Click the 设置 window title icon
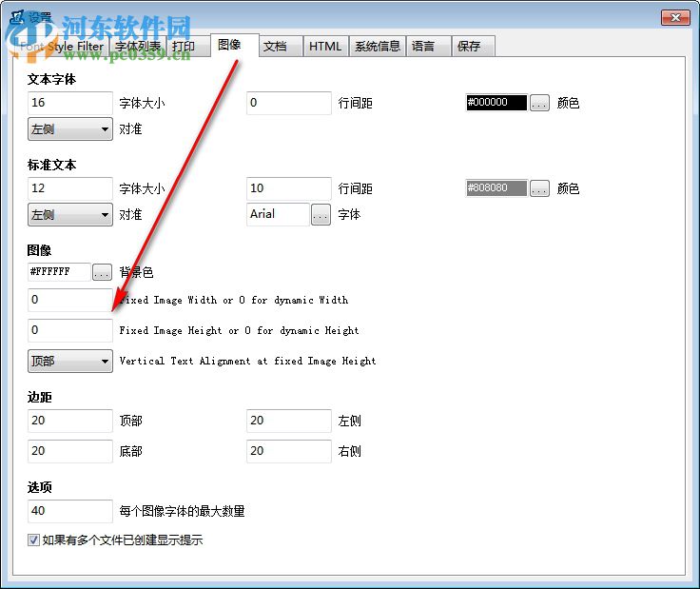The height and width of the screenshot is (589, 700). pyautogui.click(x=17, y=18)
